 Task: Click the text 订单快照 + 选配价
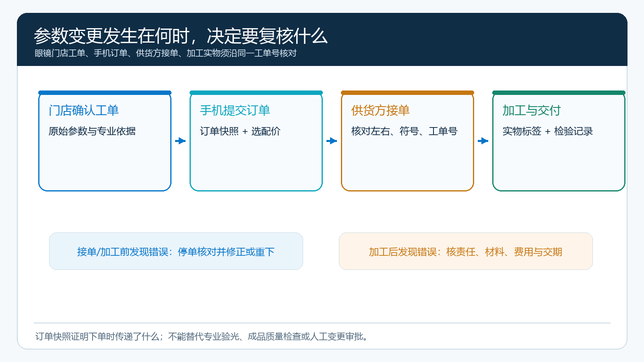240,131
